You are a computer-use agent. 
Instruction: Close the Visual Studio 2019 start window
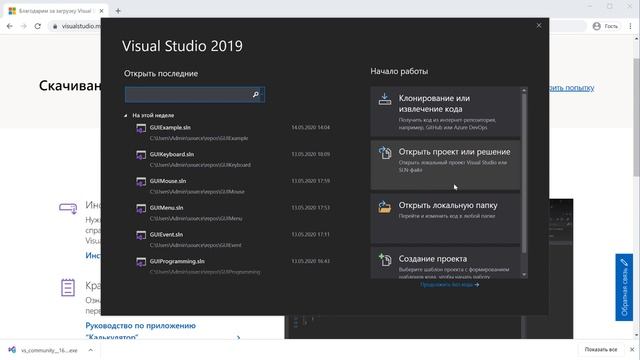click(539, 25)
